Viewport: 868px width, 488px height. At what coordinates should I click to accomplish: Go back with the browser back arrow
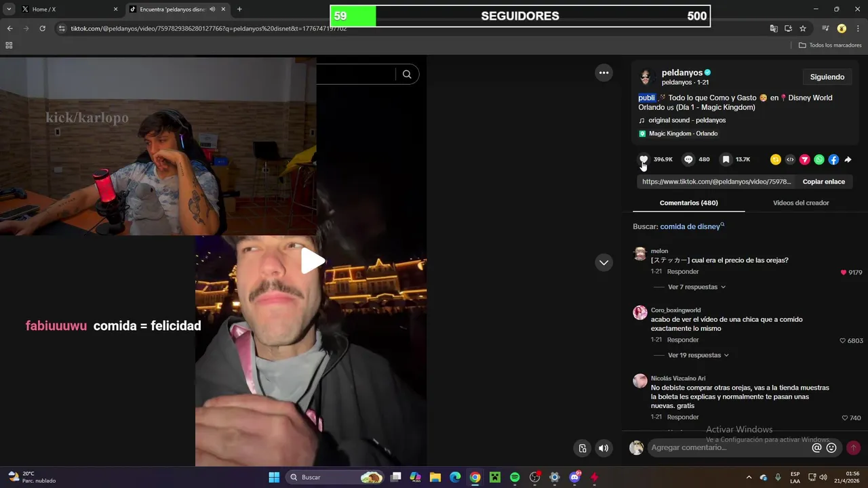(x=9, y=28)
